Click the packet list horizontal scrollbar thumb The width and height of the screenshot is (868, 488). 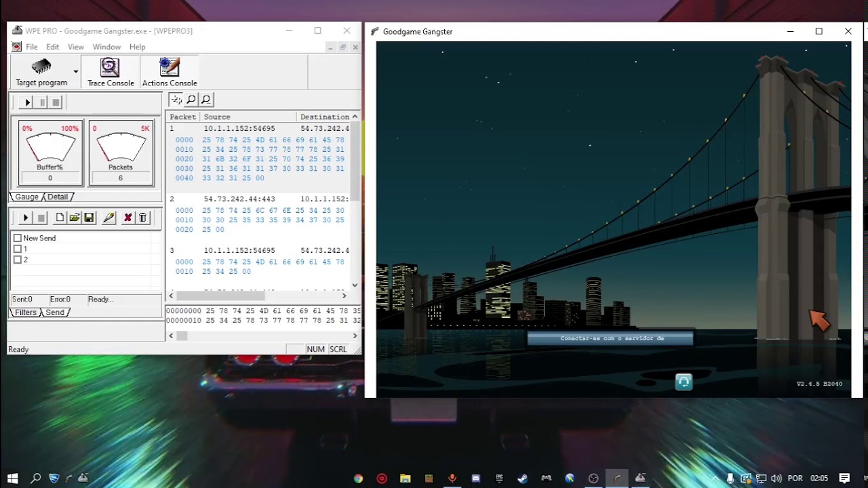(220, 296)
